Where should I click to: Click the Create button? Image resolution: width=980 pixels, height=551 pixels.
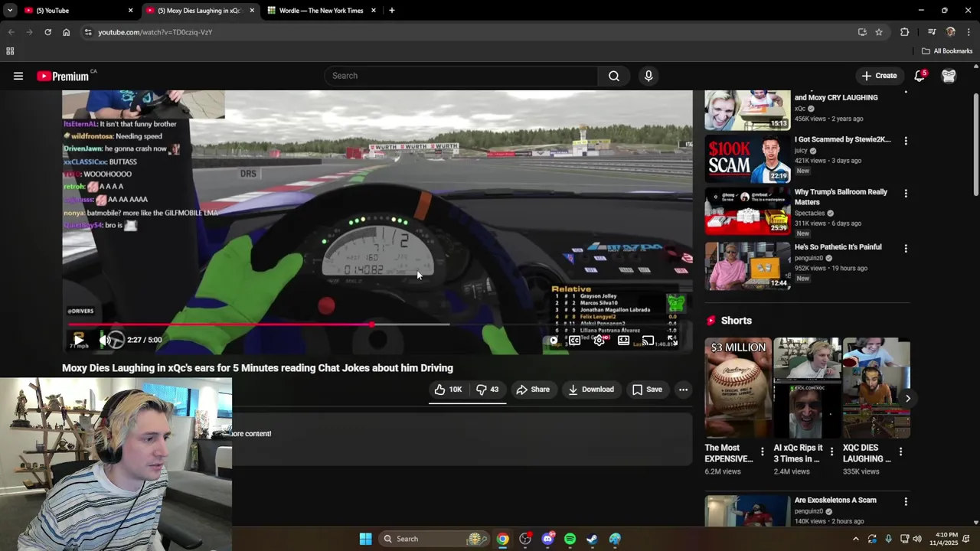(878, 76)
